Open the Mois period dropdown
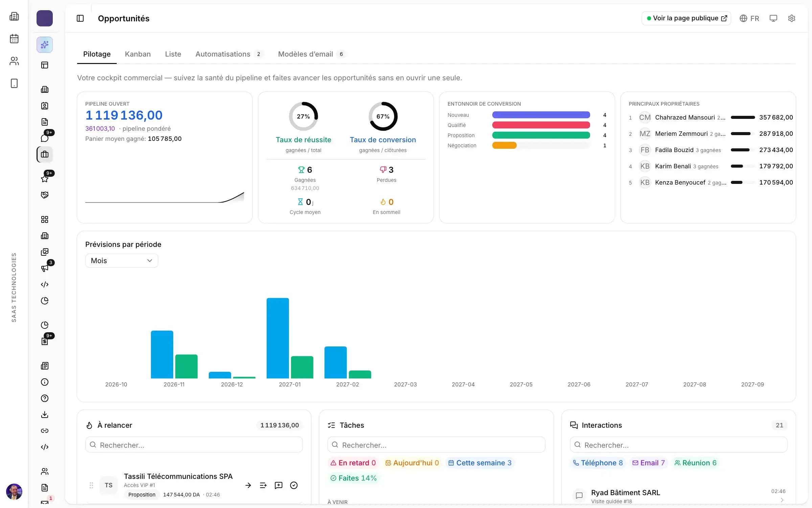The height and width of the screenshot is (508, 812). pyautogui.click(x=121, y=260)
